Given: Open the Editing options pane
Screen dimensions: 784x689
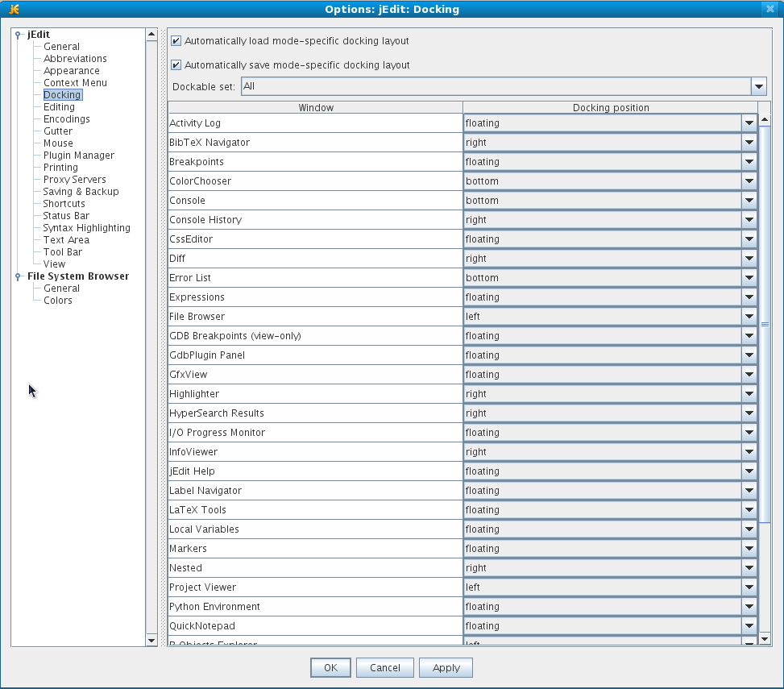Looking at the screenshot, I should (59, 107).
